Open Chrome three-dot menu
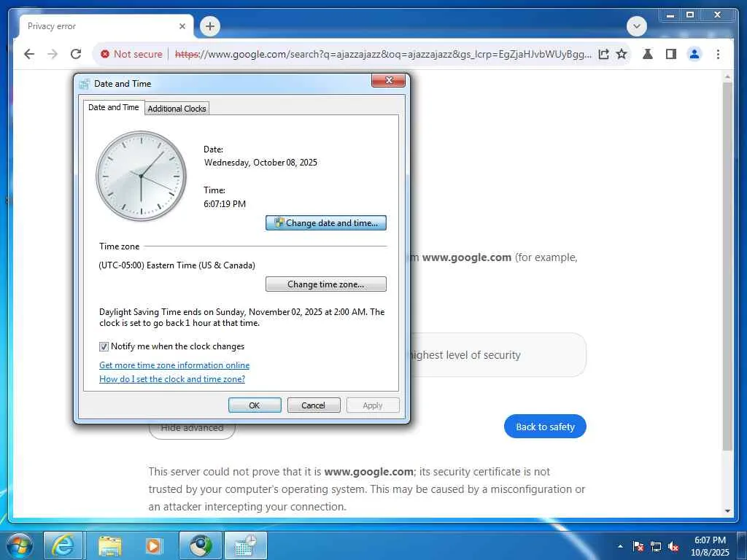Screen dimensions: 747x560 point(718,54)
